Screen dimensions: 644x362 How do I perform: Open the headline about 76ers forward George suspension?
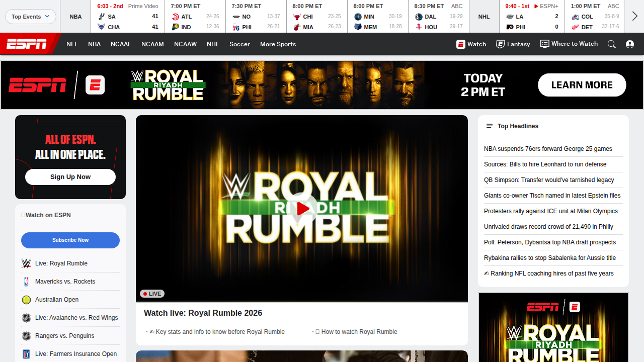[x=548, y=148]
